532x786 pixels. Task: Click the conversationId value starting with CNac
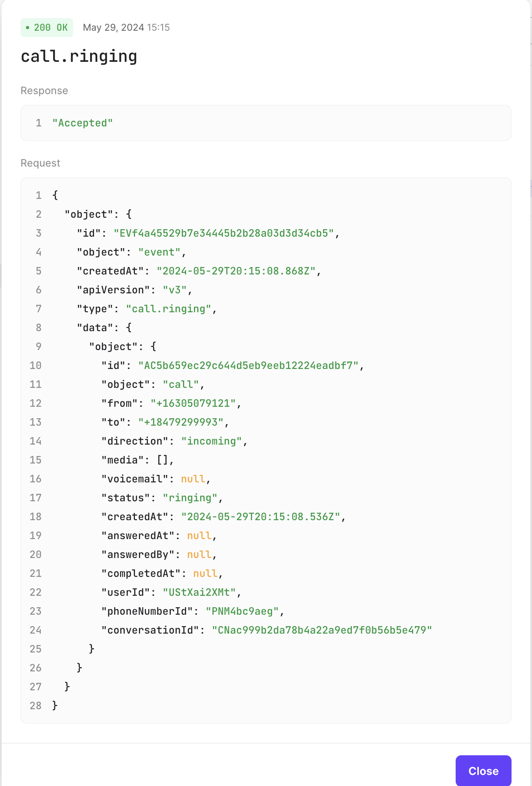coord(322,630)
